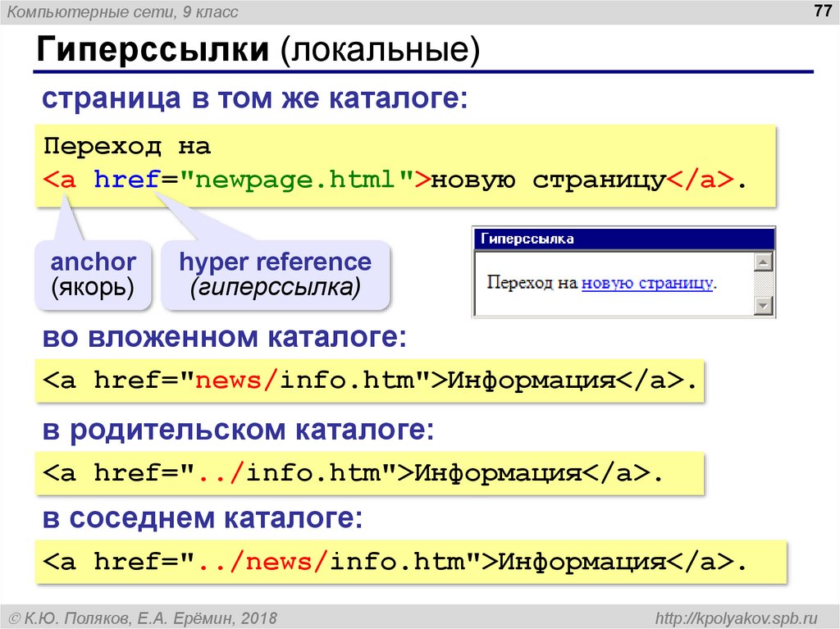Click the code line with href="news/info.htm"
840x629 pixels.
370,381
